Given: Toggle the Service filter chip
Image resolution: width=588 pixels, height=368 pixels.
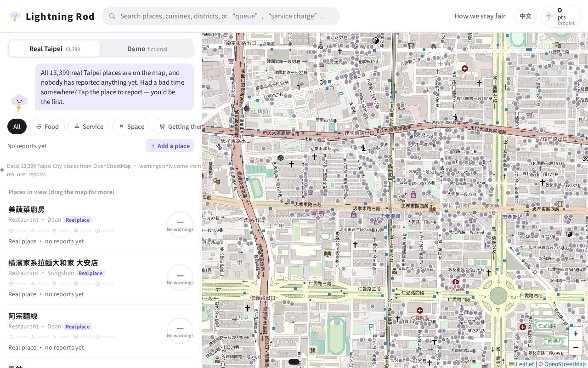Looking at the screenshot, I should (88, 126).
